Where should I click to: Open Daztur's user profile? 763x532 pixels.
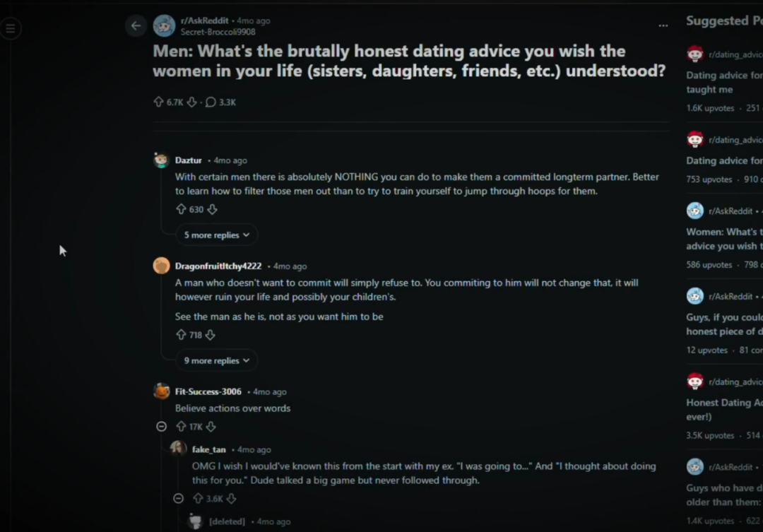pyautogui.click(x=188, y=160)
